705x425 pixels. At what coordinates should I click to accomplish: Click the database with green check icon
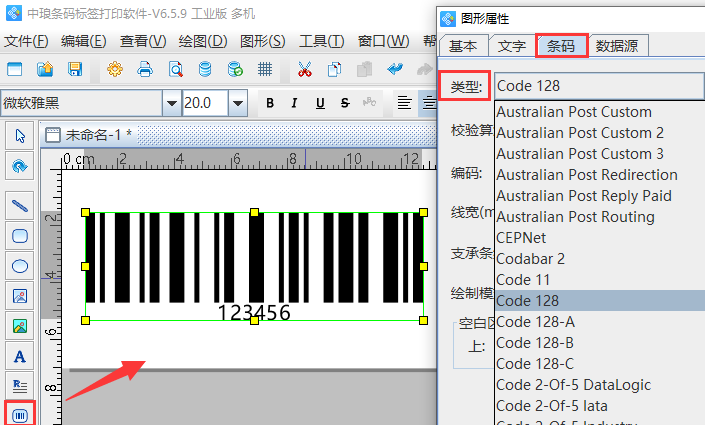click(x=235, y=69)
